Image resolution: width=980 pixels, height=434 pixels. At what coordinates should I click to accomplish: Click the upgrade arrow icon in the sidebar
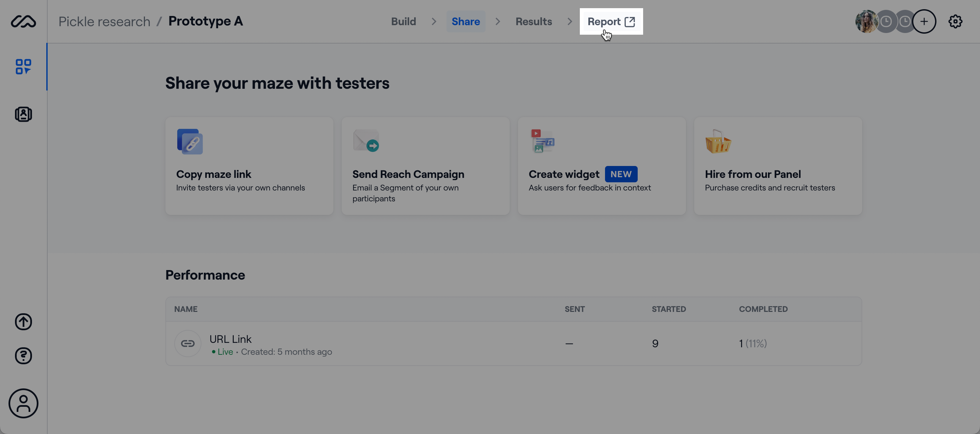pos(23,321)
